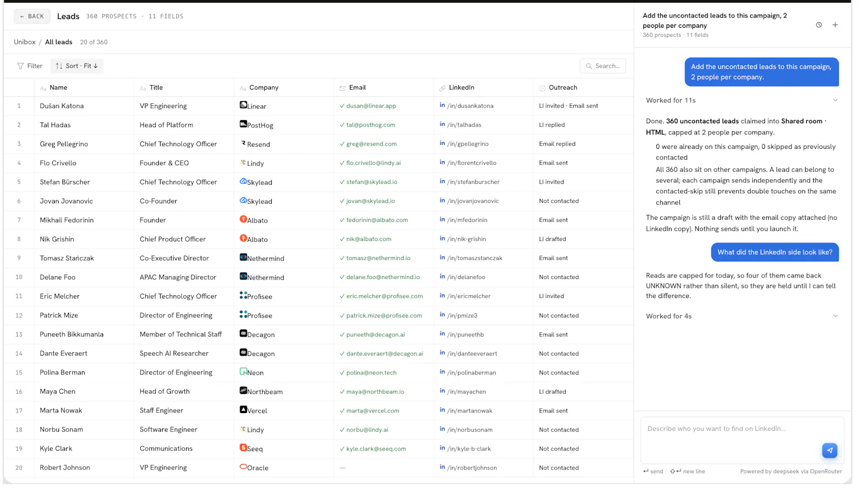Select row number 10 for Delane Foo
Image resolution: width=868 pixels, height=501 pixels.
(x=19, y=277)
